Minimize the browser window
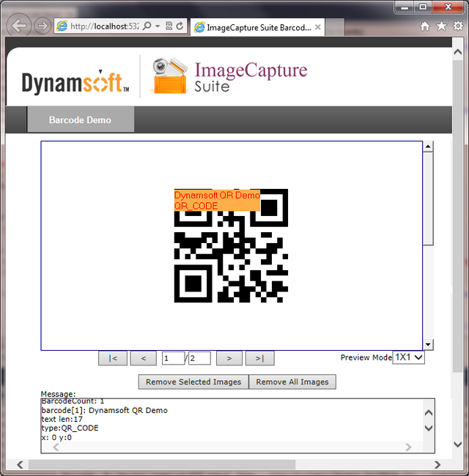 click(405, 7)
